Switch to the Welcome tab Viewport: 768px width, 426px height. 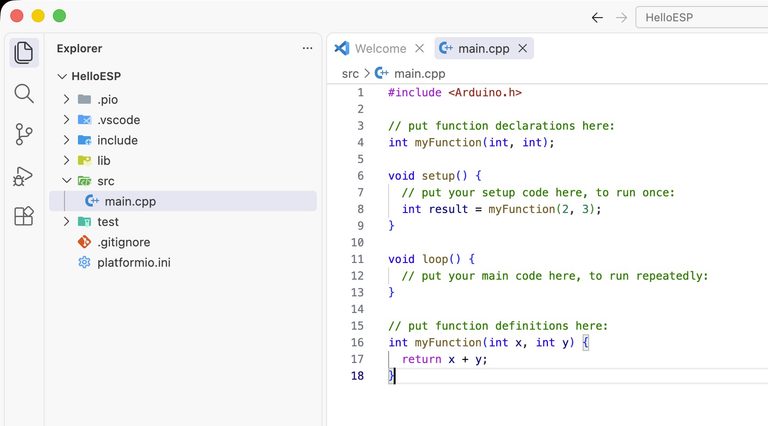[x=381, y=48]
